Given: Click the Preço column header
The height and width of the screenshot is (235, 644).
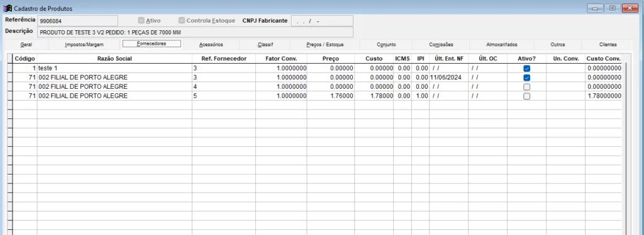Looking at the screenshot, I should click(331, 59).
